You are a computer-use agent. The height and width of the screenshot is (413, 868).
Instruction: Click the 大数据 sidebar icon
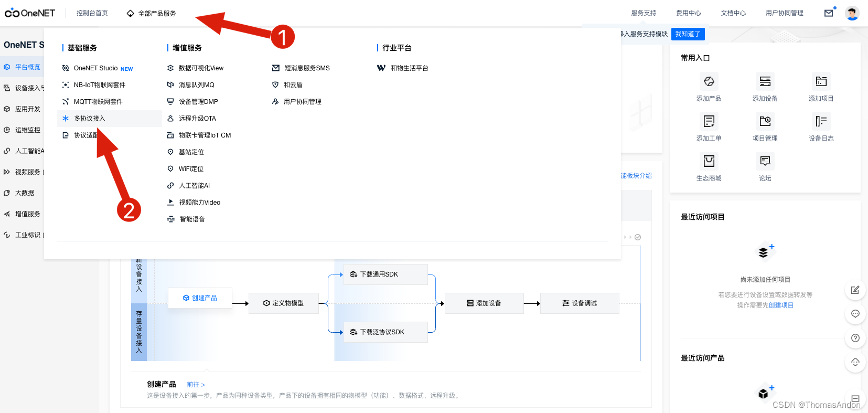point(7,193)
